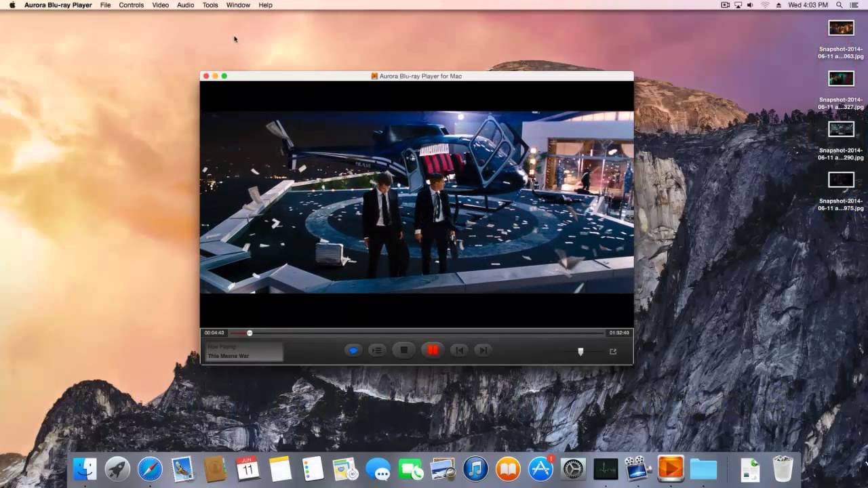The height and width of the screenshot is (488, 868).
Task: Open the Help menu
Action: pos(265,5)
